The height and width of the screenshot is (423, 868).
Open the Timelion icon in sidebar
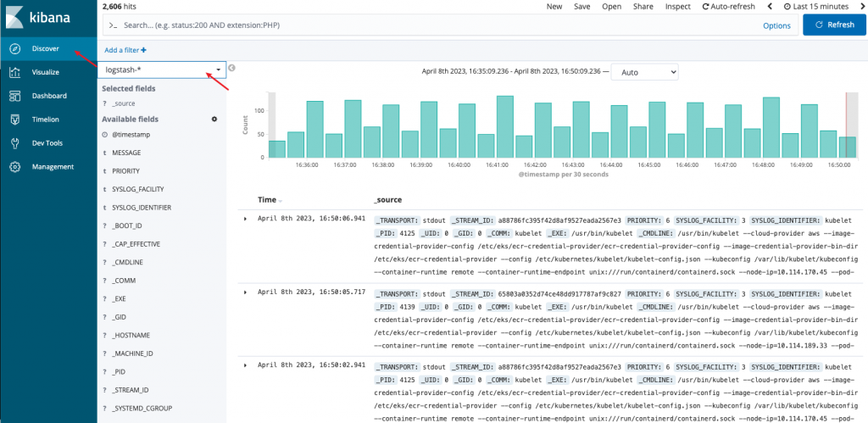(15, 120)
